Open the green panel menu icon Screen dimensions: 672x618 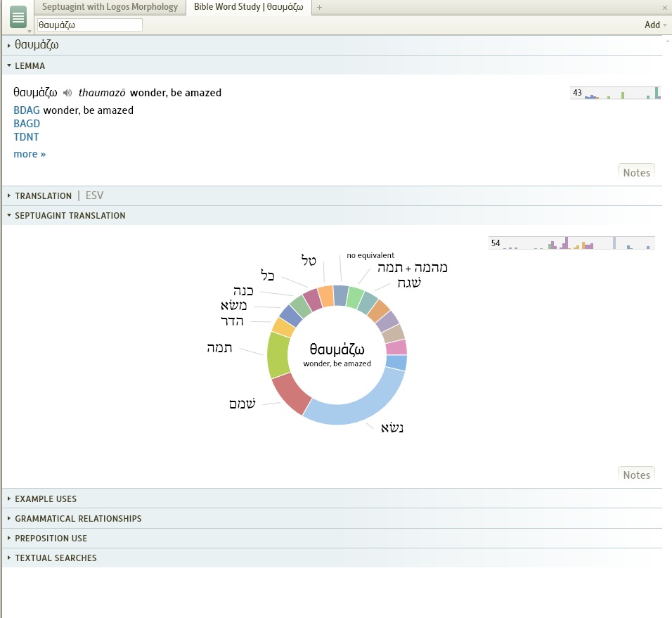click(18, 18)
